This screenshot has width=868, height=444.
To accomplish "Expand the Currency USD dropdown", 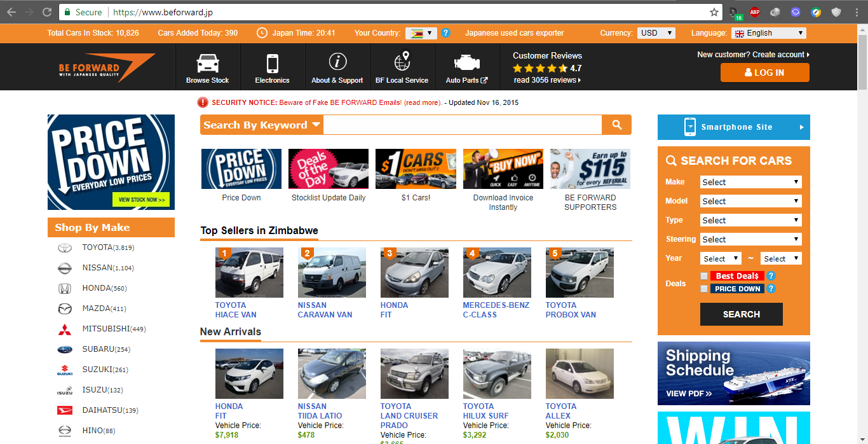I will pos(656,33).
